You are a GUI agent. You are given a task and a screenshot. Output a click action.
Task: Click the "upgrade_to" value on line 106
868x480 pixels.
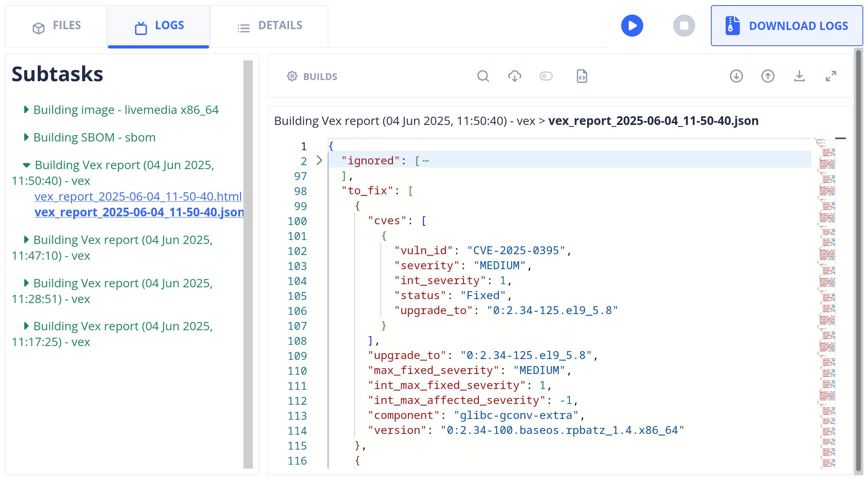tap(552, 311)
